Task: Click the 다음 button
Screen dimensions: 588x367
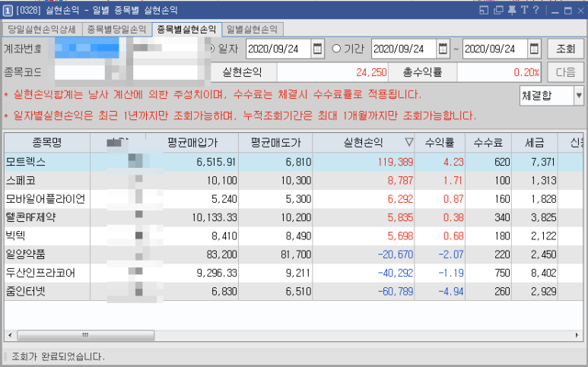Action: tap(565, 72)
